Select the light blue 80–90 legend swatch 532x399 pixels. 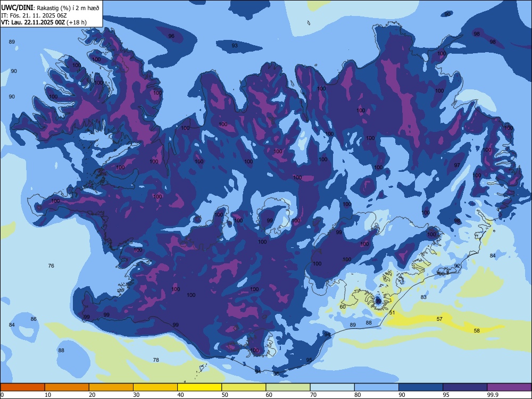(x=377, y=387)
